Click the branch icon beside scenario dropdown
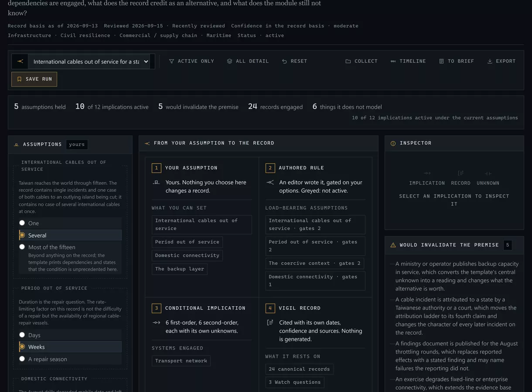Image resolution: width=532 pixels, height=392 pixels. [20, 61]
